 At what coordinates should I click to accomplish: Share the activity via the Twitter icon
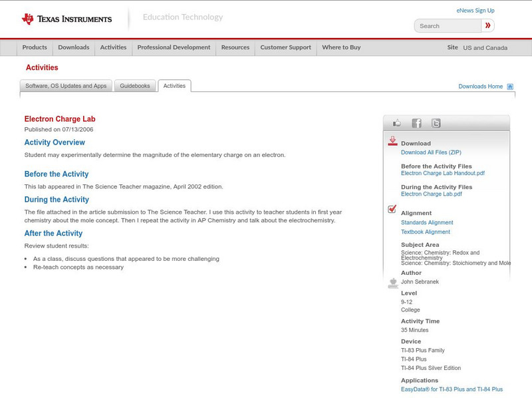click(436, 123)
